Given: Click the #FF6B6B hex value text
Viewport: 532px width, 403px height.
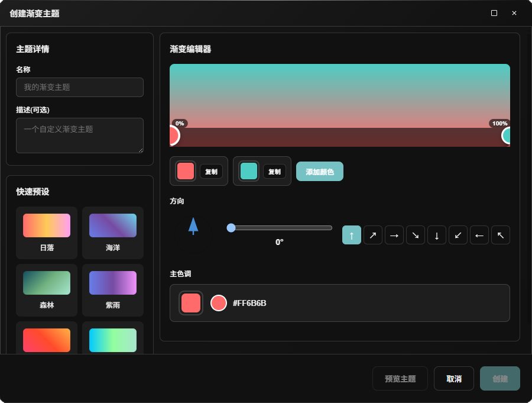Looking at the screenshot, I should pos(249,303).
